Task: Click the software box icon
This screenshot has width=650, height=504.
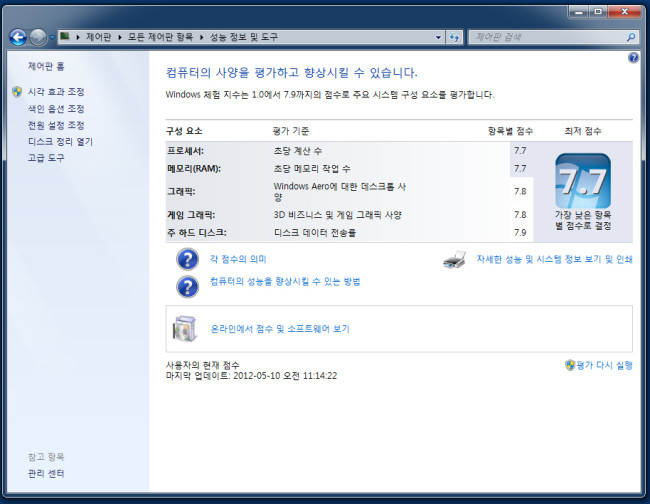Action: click(184, 328)
